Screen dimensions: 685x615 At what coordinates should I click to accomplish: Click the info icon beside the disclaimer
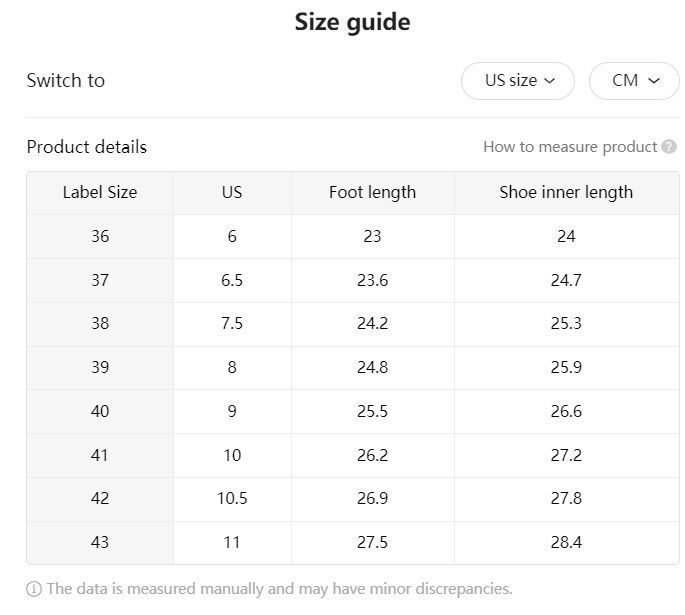[34, 589]
